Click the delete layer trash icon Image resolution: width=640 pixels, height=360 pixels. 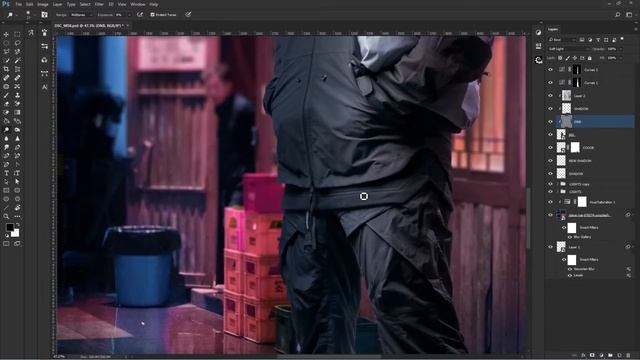(628, 355)
